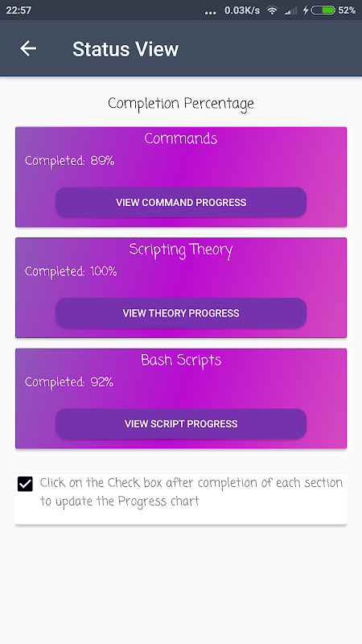Image resolution: width=362 pixels, height=644 pixels.
Task: Tap the Completion Percentage heading
Action: click(181, 104)
